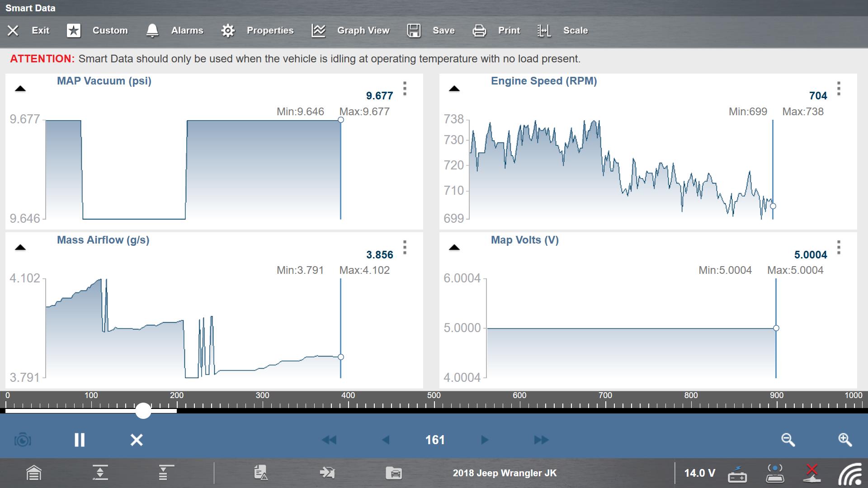Pause the data playback
868x488 pixels.
[x=80, y=440]
